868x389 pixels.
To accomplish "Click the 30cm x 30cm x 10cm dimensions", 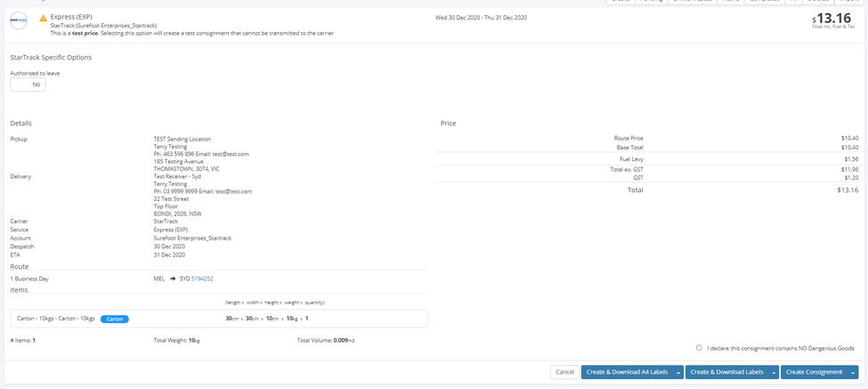I will coord(267,319).
